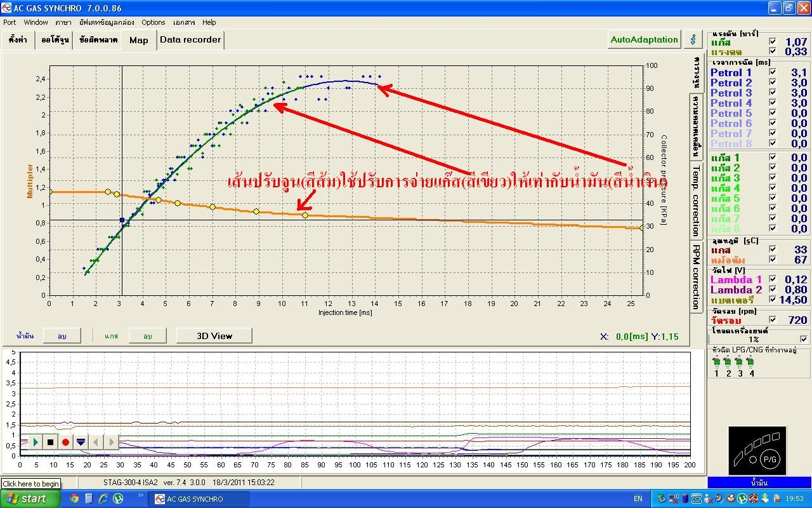Start playback with the green play icon
Screen dimensions: 812x508
[x=36, y=442]
